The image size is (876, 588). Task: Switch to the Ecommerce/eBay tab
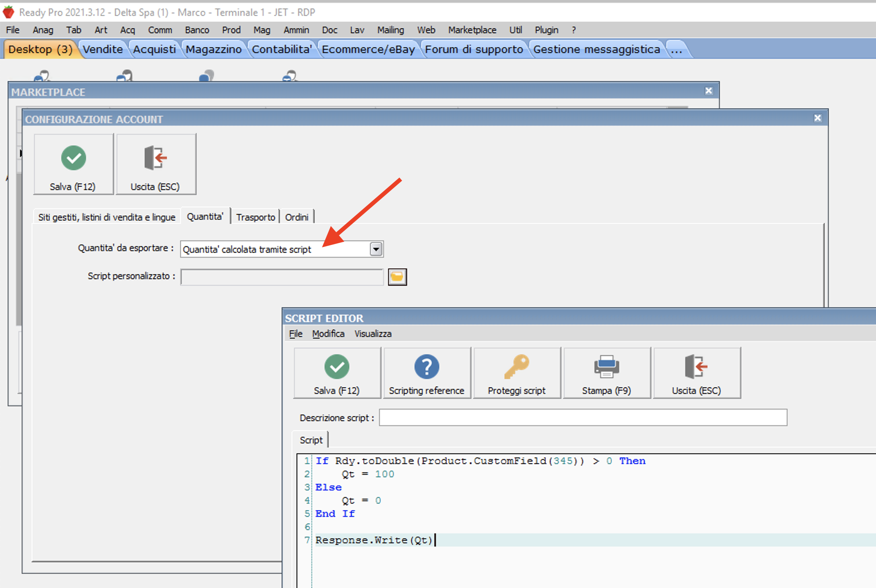click(x=368, y=50)
